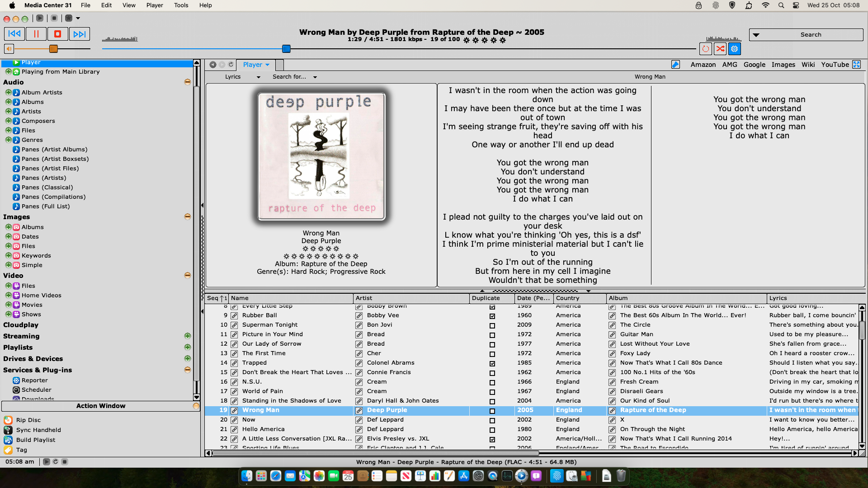The height and width of the screenshot is (488, 868).
Task: Open the View menu
Action: coord(129,5)
